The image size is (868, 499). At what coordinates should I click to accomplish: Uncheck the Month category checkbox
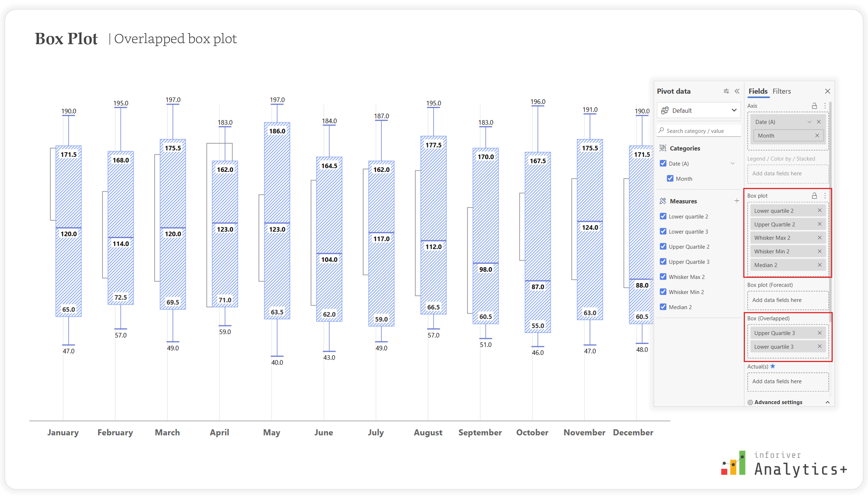[x=670, y=179]
